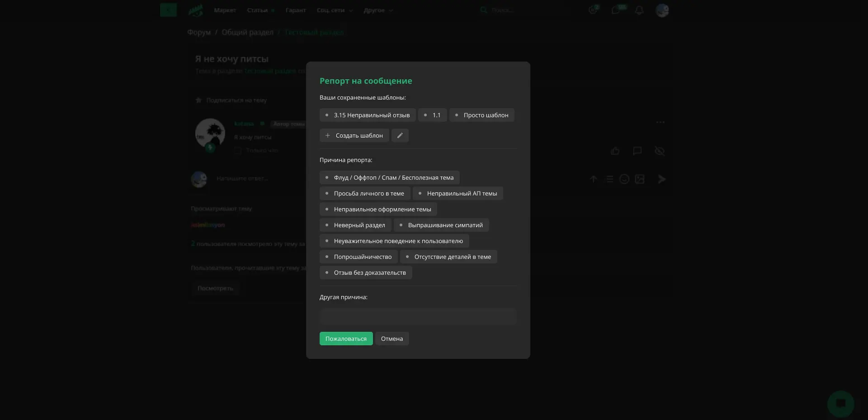Select reason Неверный раздел
868x420 pixels.
[355, 225]
